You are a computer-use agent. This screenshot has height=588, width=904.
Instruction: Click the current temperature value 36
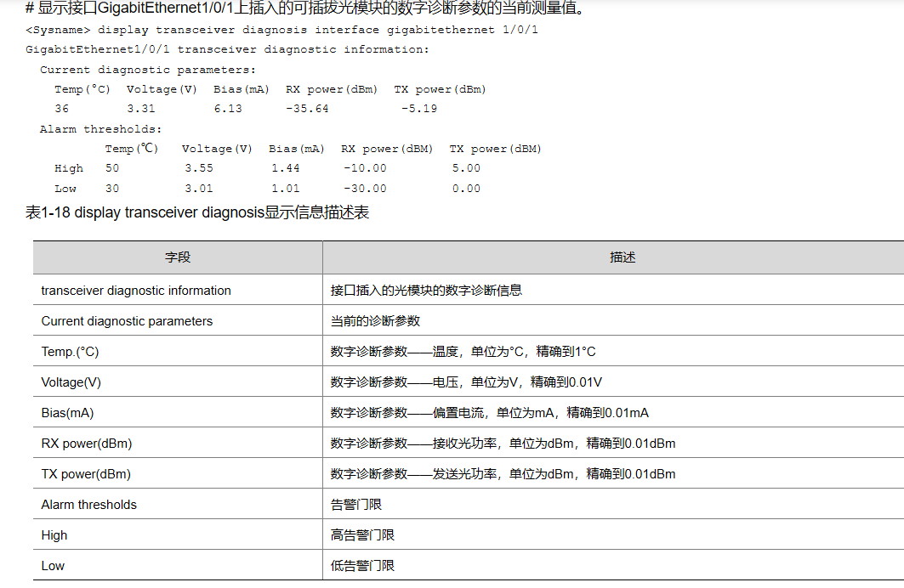click(62, 108)
